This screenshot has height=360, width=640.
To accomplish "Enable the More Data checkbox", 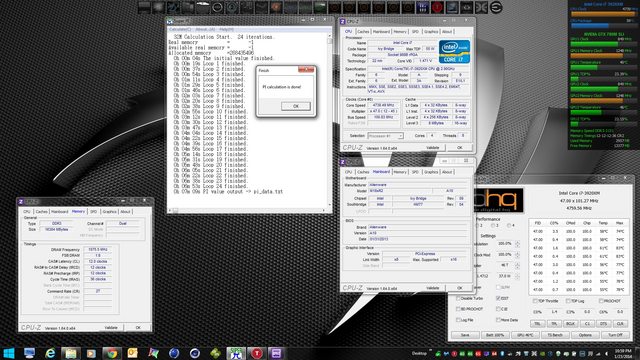I will (498, 320).
